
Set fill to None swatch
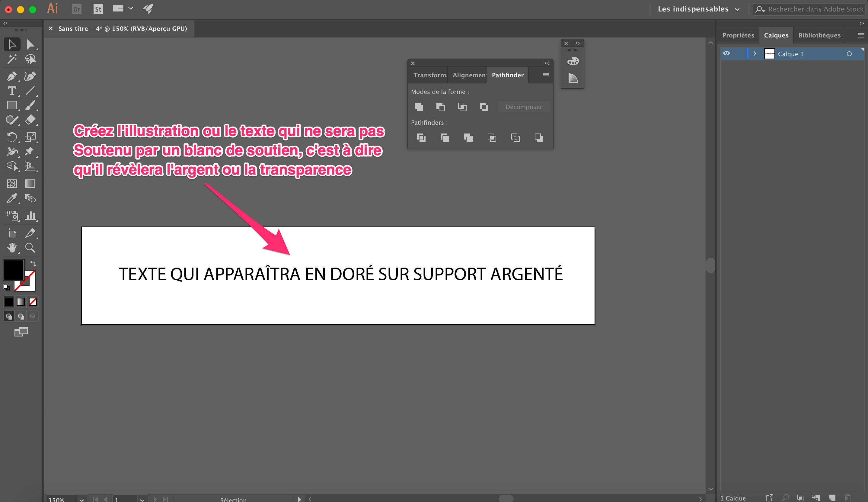(33, 302)
